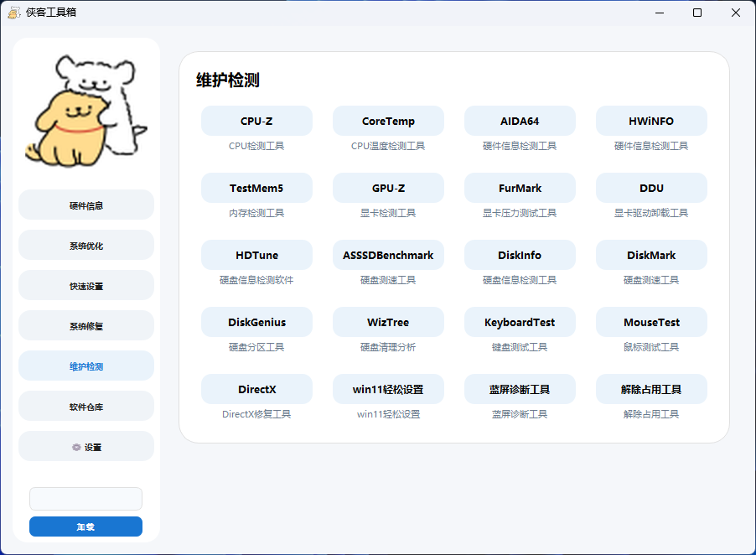This screenshot has width=756, height=555.
Task: Launch ASSSDBenchmark
Action: (388, 255)
